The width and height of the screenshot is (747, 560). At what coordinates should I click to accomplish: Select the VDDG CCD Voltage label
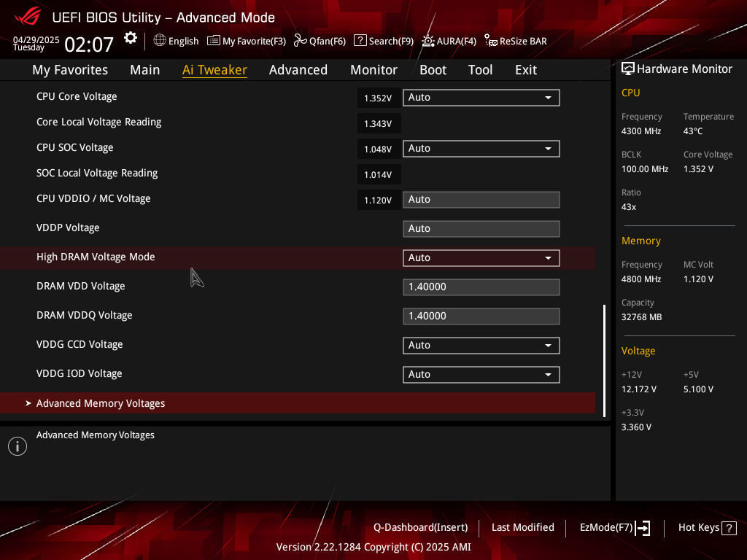[x=80, y=345]
